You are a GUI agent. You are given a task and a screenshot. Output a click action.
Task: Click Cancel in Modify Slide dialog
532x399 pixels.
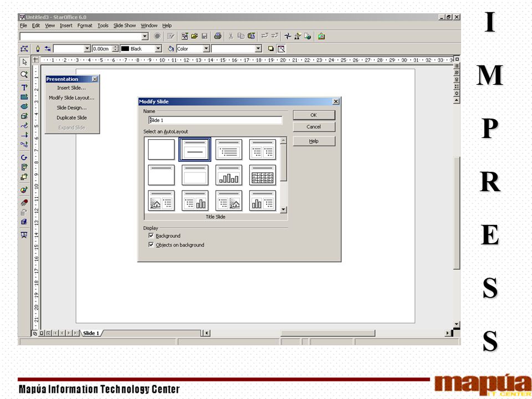[314, 126]
